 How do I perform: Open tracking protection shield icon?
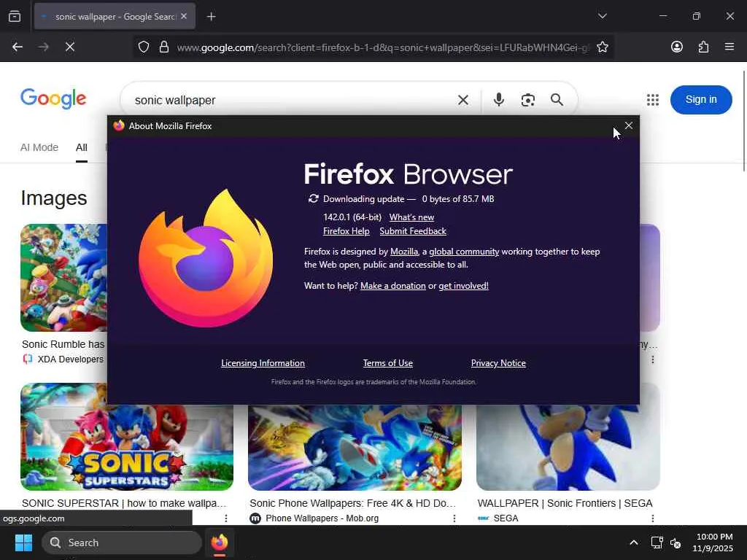pyautogui.click(x=144, y=47)
